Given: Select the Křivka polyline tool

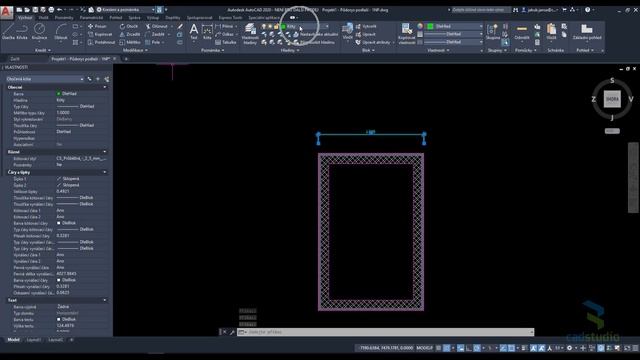Looking at the screenshot, I should coord(22,31).
